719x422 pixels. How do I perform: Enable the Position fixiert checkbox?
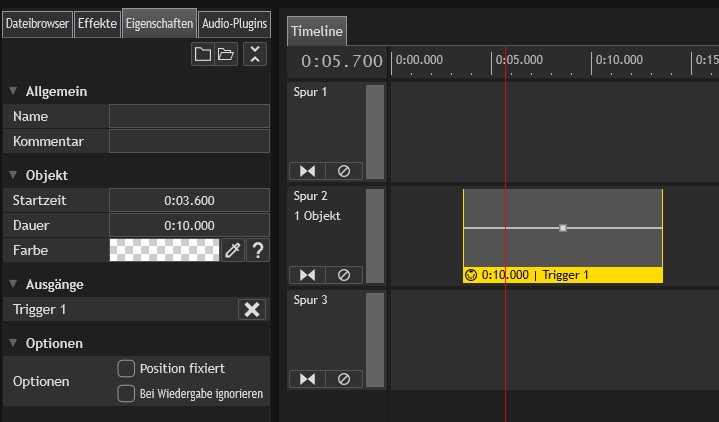point(126,368)
